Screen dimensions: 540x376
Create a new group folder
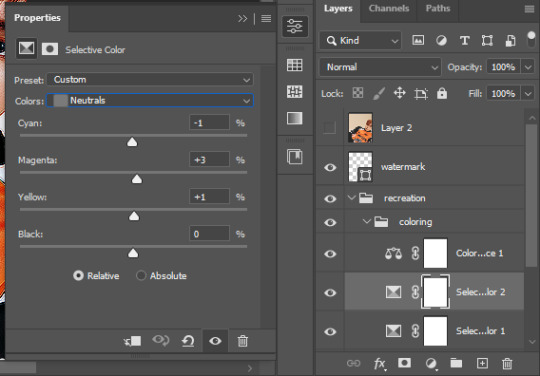456,363
